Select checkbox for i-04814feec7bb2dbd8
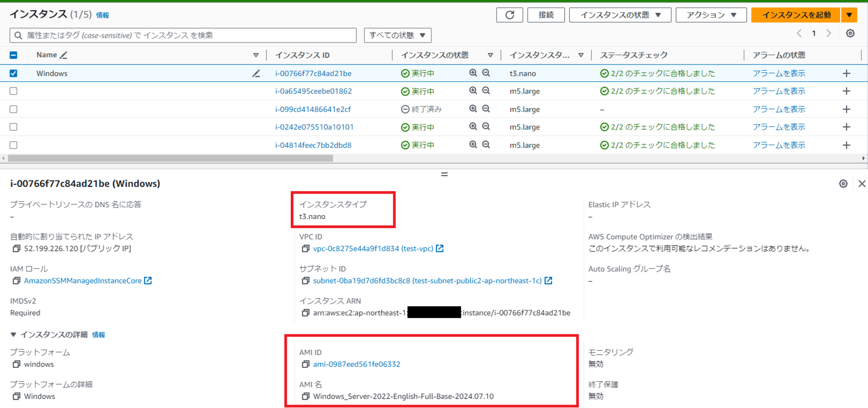868x408 pixels. 13,145
